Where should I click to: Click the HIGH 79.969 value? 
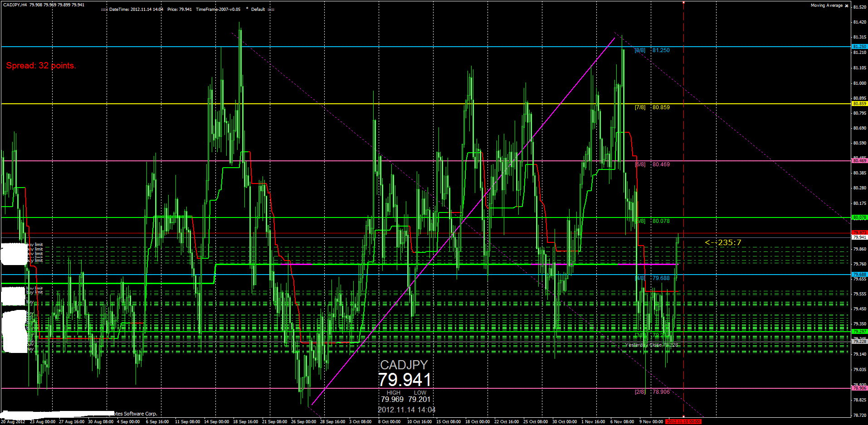[x=392, y=400]
